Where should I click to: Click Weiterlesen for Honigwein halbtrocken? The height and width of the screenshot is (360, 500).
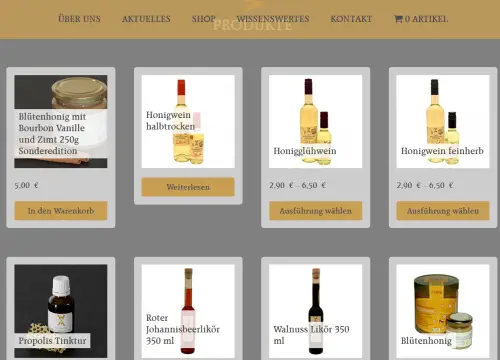point(188,187)
